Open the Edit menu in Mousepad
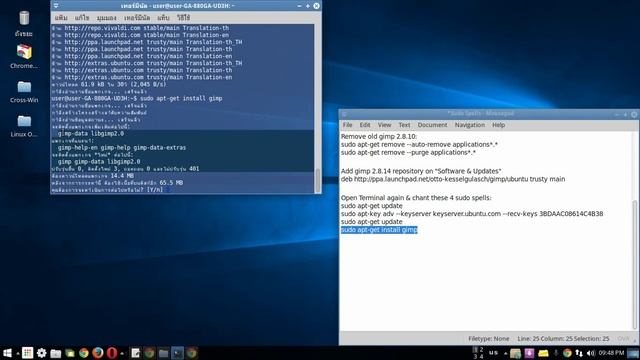The image size is (640, 360). click(x=365, y=125)
